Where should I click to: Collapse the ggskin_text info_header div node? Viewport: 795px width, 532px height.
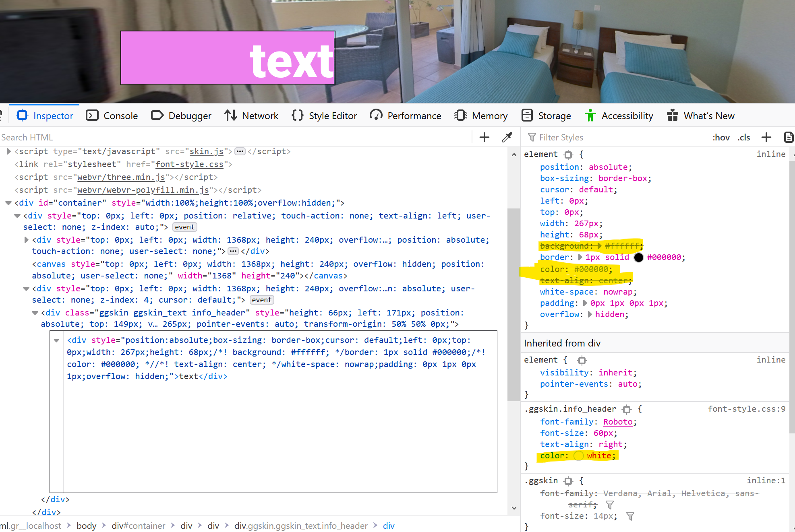35,313
